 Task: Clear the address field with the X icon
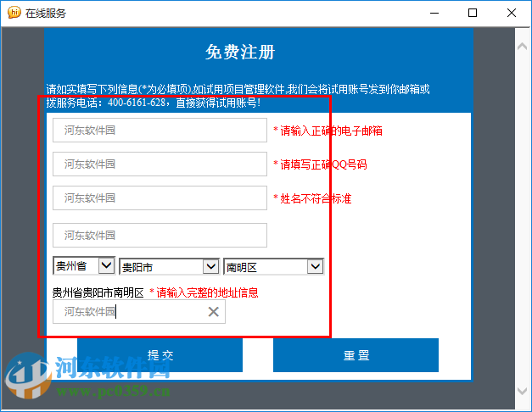click(214, 312)
